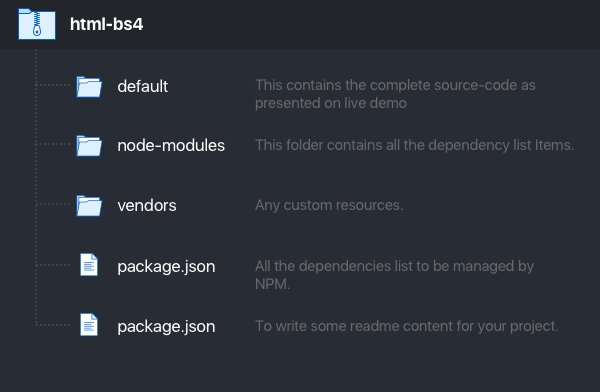Click empty header bar right of html-bs4
Image resolution: width=600 pixels, height=392 pixels.
371,24
